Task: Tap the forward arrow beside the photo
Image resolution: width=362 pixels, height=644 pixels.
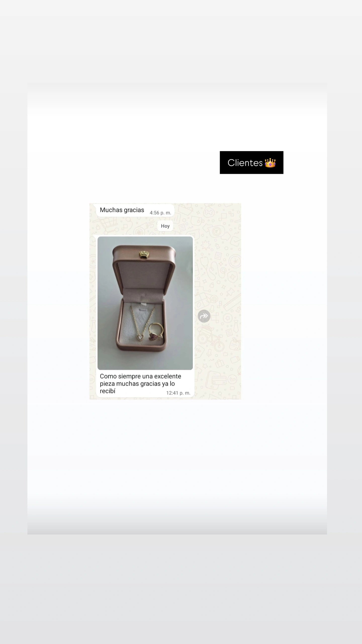Action: coord(204,316)
